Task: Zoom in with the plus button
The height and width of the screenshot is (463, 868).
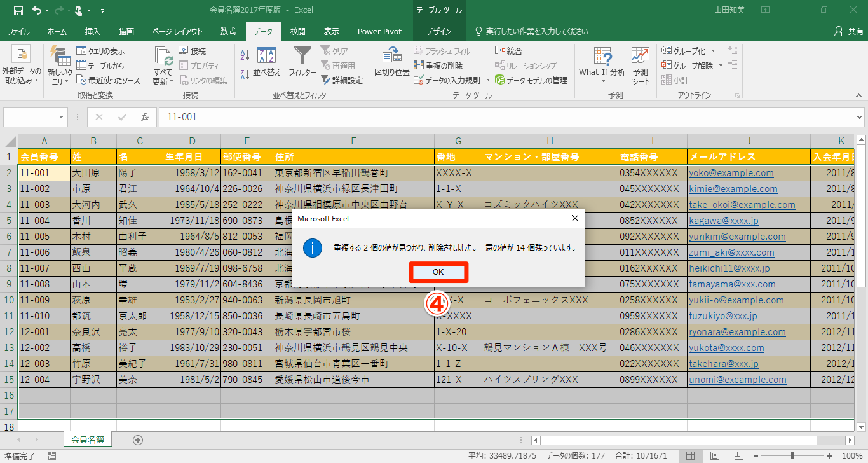Action: tap(831, 456)
